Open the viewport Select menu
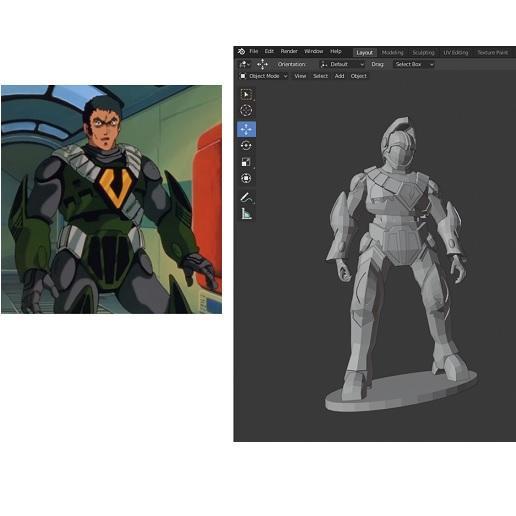The width and height of the screenshot is (516, 516). [x=320, y=76]
